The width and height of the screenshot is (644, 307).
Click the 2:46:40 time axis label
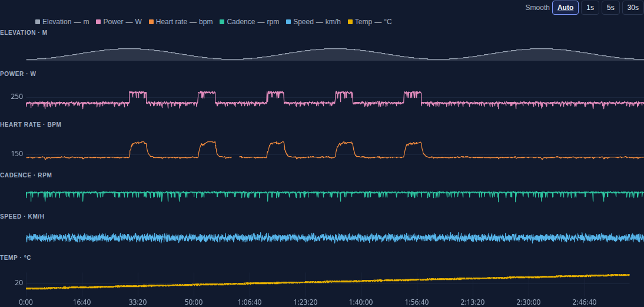pos(585,302)
